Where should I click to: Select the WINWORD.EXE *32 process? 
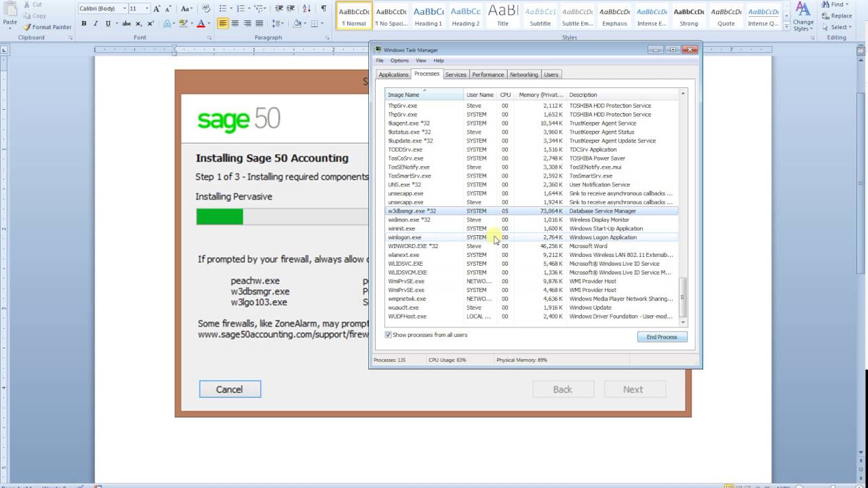pos(532,246)
